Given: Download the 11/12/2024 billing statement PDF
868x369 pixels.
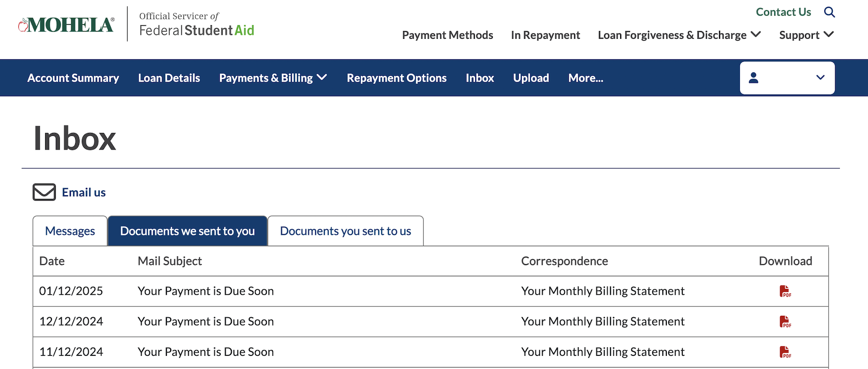Looking at the screenshot, I should (x=785, y=352).
